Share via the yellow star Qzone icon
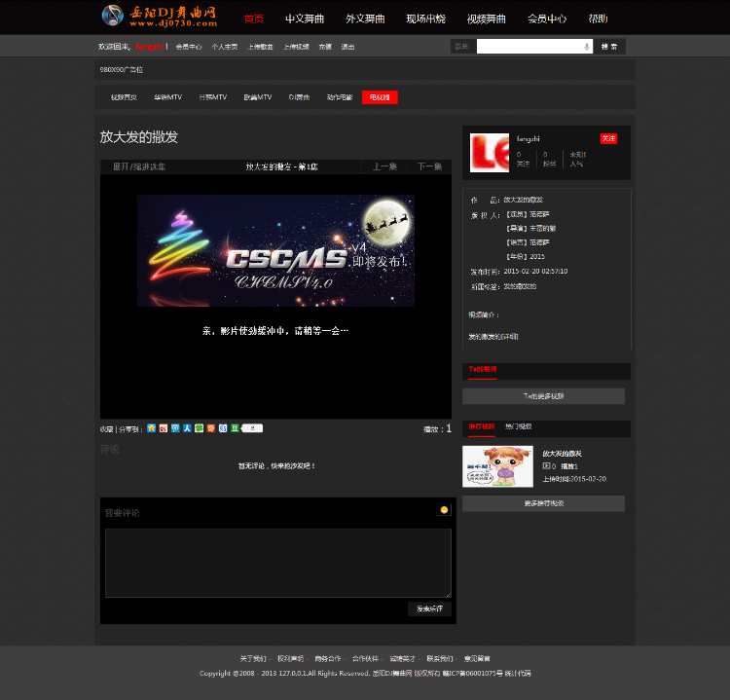Viewport: 730px width, 700px height. 151,428
